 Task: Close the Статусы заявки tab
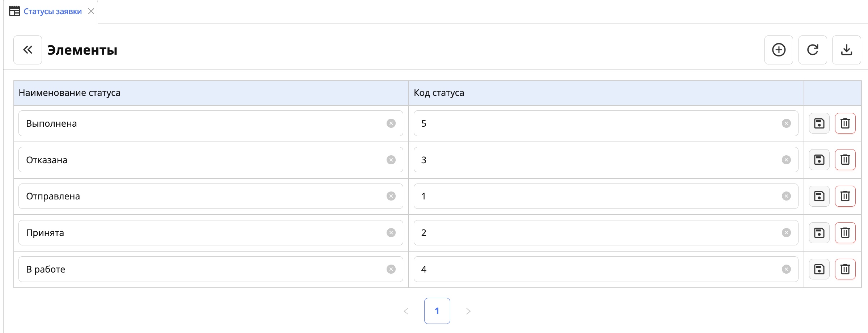91,11
